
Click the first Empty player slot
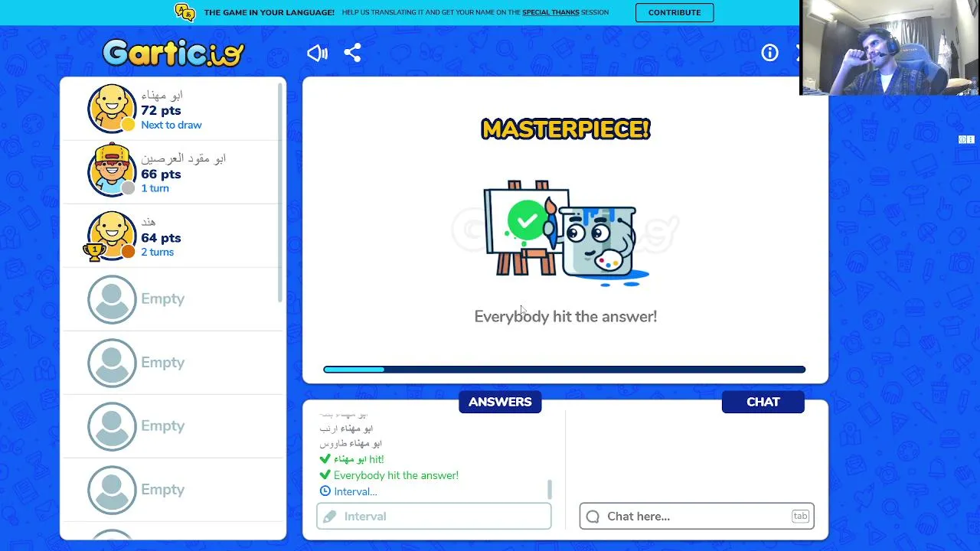tap(173, 299)
